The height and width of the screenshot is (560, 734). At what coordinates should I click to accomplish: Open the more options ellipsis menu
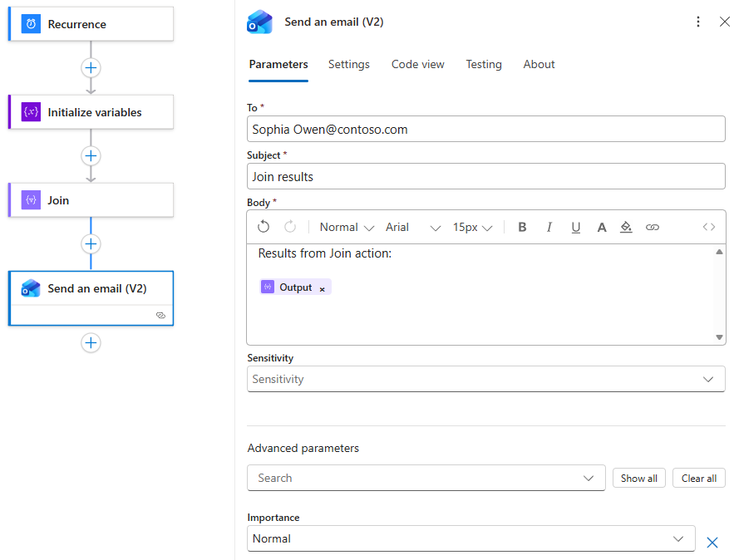698,22
